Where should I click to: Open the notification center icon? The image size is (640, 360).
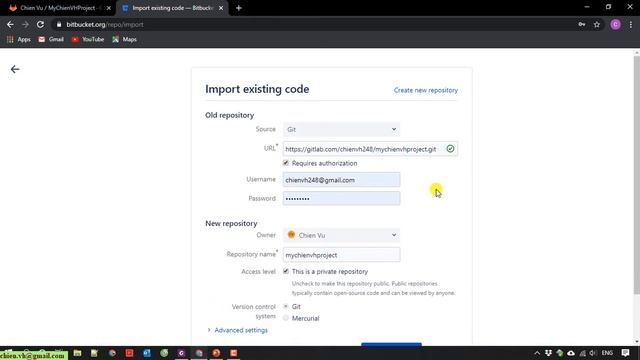click(x=625, y=353)
